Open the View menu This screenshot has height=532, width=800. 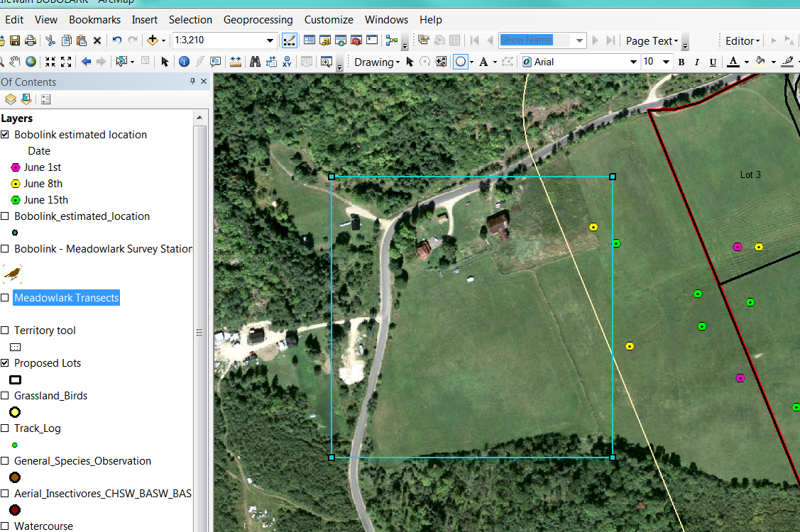[46, 20]
